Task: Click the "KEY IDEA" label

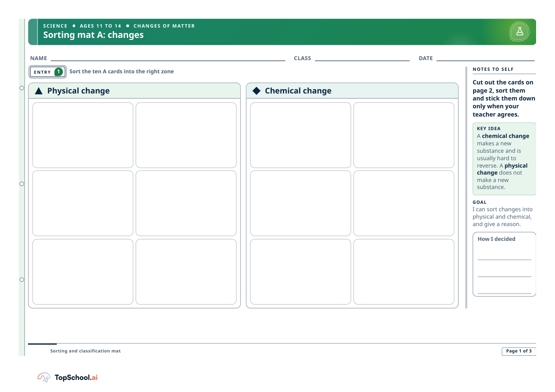Action: 489,128
